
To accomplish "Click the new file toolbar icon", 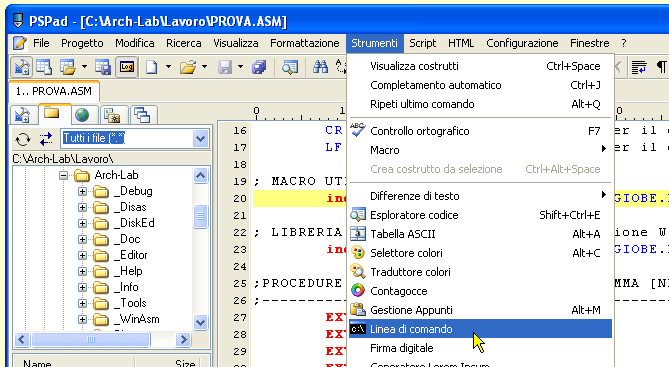I will 151,67.
